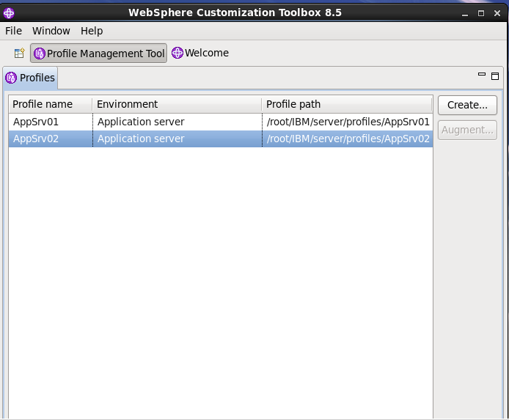
Task: Select the AppSrv02 profile name cell
Action: [x=51, y=139]
